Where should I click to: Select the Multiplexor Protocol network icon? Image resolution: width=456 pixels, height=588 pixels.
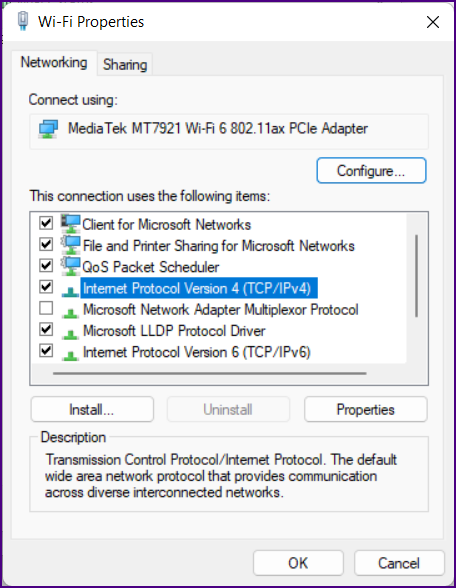70,313
